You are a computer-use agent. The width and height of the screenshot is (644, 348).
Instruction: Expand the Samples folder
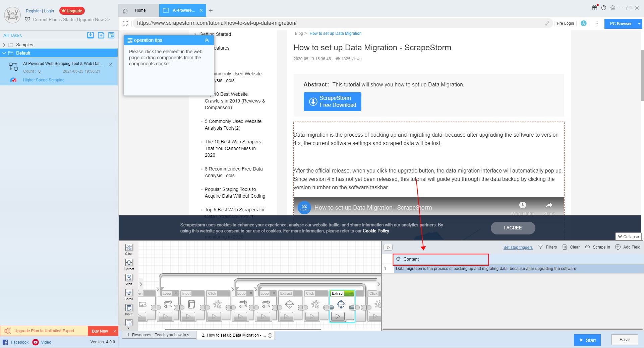click(4, 45)
